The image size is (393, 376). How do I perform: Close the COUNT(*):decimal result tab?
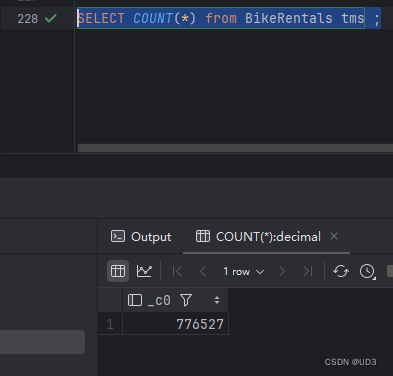click(x=334, y=236)
